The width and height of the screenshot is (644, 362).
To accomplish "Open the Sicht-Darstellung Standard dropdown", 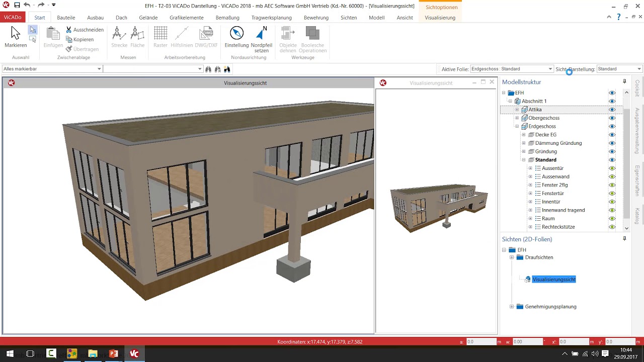I will [x=639, y=69].
